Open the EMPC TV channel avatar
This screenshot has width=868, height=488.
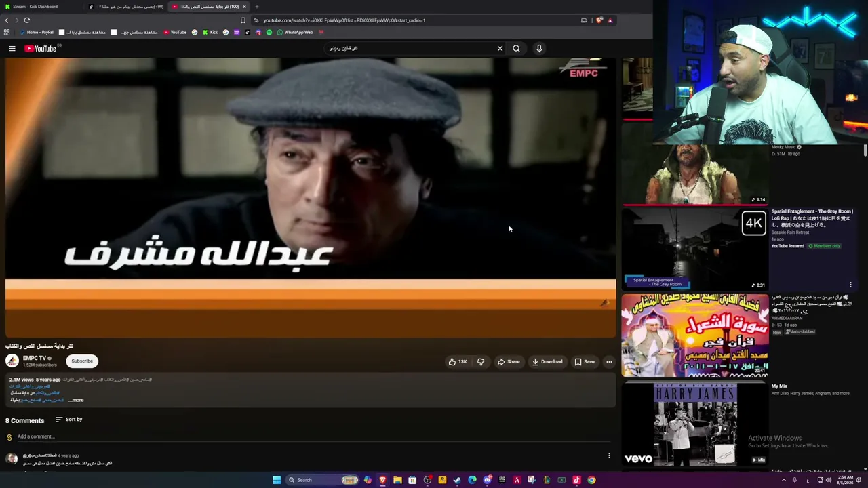coord(12,361)
